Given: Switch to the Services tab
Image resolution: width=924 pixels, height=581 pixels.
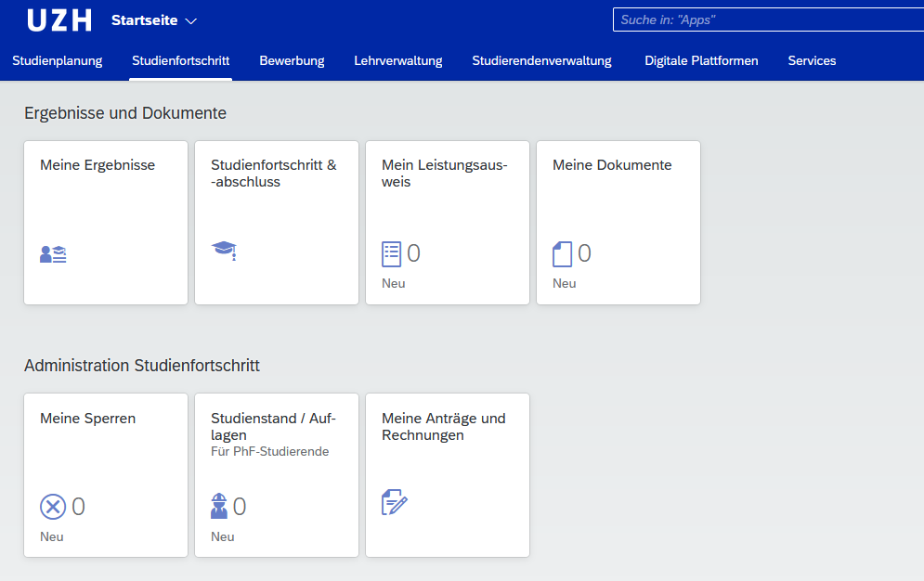Looking at the screenshot, I should click(x=812, y=61).
